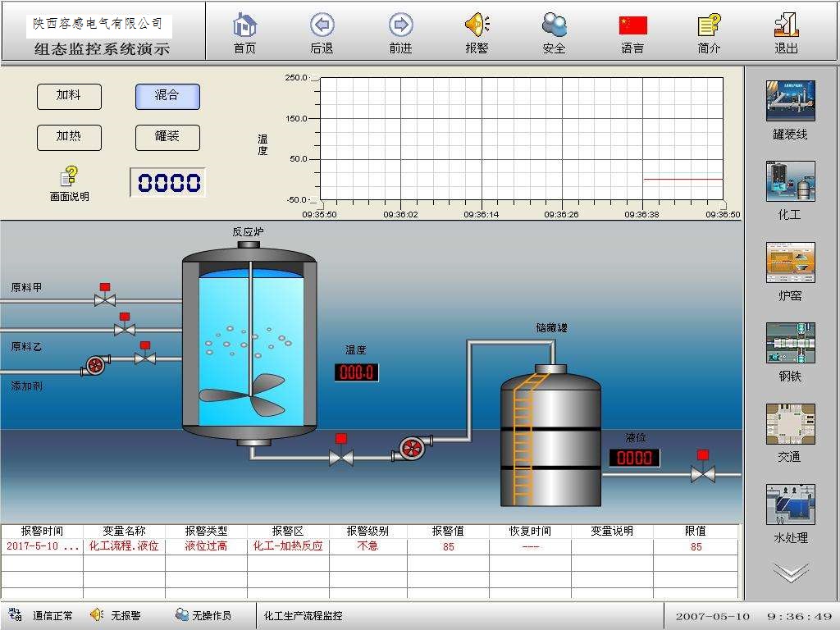Click the temperature trend chart
The height and width of the screenshot is (630, 840).
pos(521,139)
